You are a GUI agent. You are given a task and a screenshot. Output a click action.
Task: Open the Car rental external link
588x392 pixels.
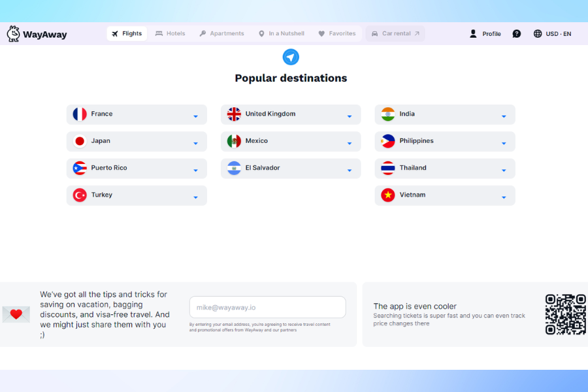tap(395, 34)
